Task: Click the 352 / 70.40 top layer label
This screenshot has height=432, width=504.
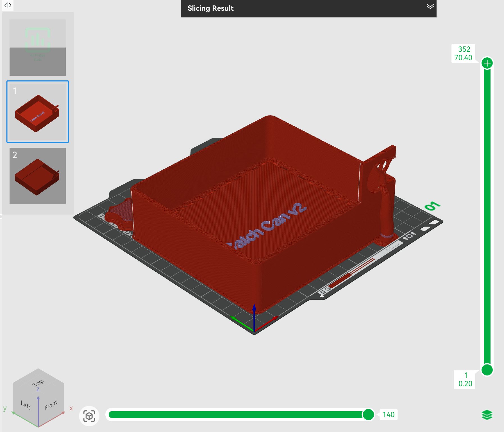Action: 464,53
